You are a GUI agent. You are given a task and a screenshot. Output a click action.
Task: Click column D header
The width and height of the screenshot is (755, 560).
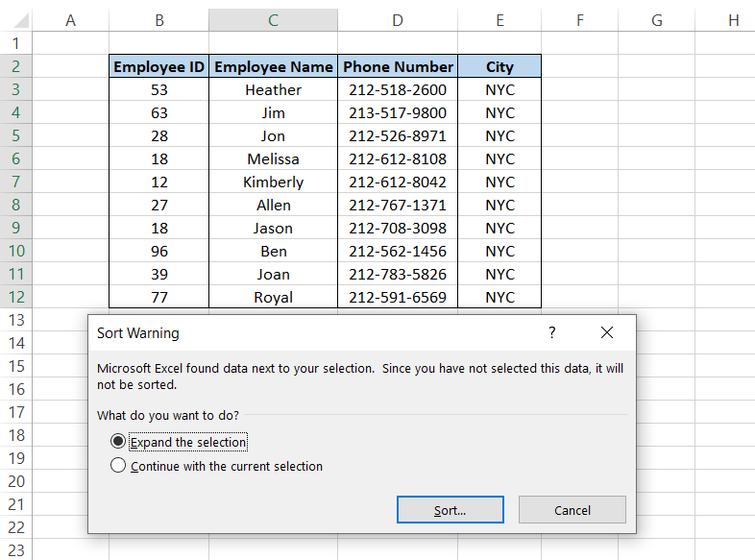398,20
